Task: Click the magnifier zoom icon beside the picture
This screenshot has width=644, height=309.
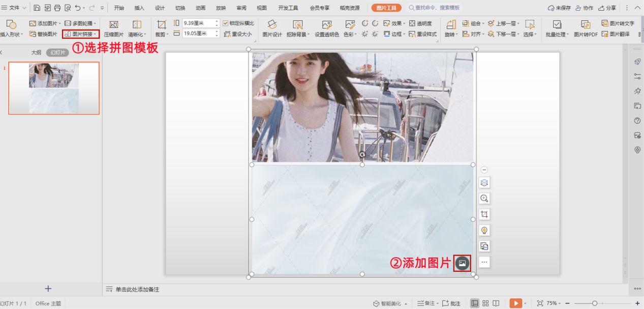Action: click(484, 199)
